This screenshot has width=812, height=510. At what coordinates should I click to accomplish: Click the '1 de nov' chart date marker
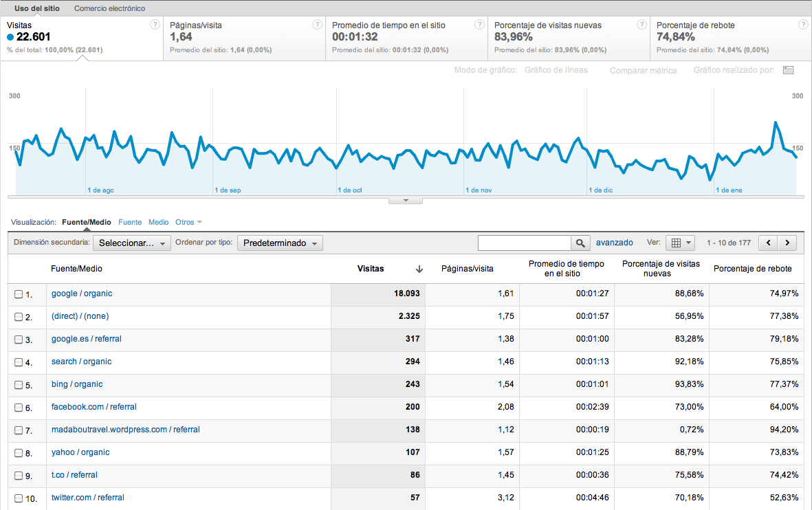[479, 190]
